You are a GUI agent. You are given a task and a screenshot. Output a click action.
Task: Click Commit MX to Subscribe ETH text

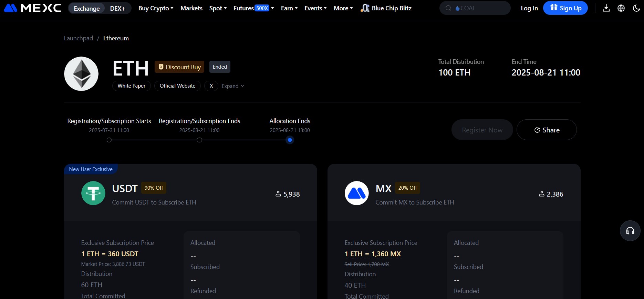coord(415,202)
